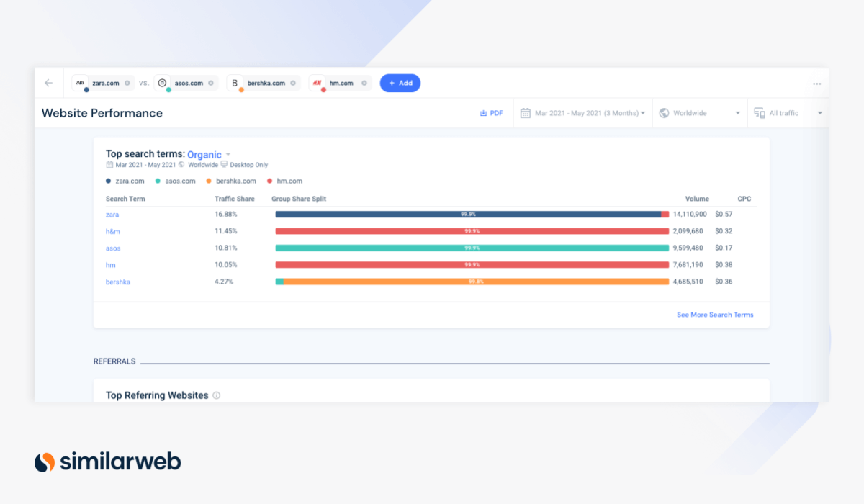
Task: Click the Top Referring Websites heading
Action: coord(157,395)
